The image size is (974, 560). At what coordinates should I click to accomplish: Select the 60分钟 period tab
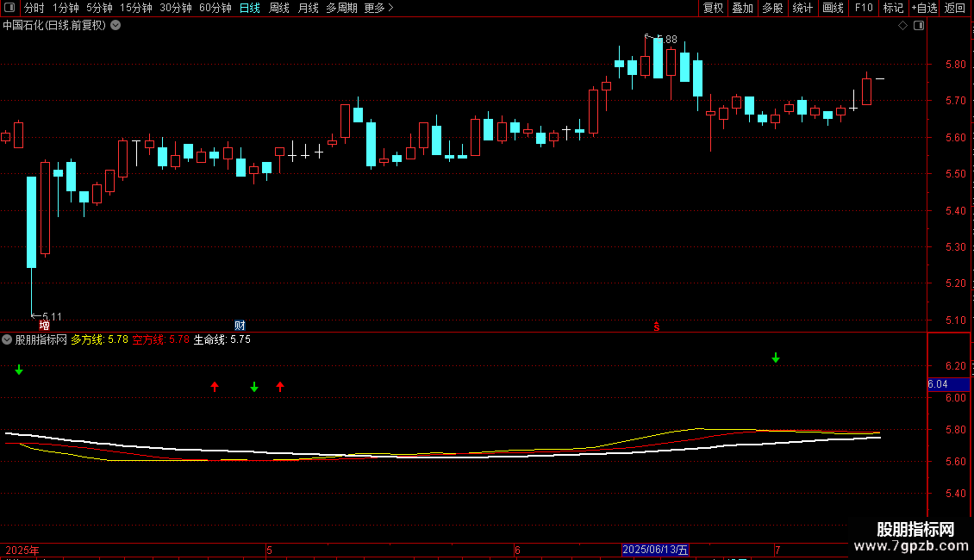pyautogui.click(x=215, y=8)
